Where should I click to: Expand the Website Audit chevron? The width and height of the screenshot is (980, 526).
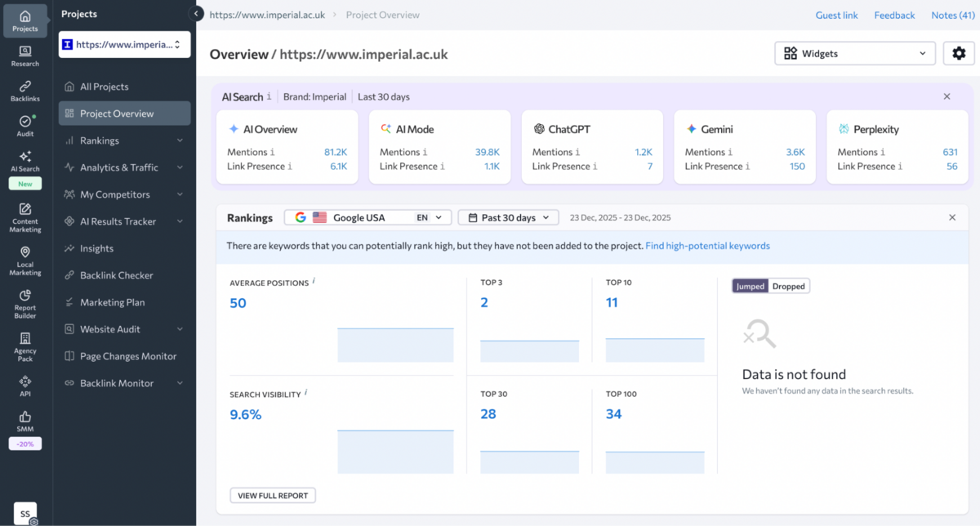click(180, 329)
